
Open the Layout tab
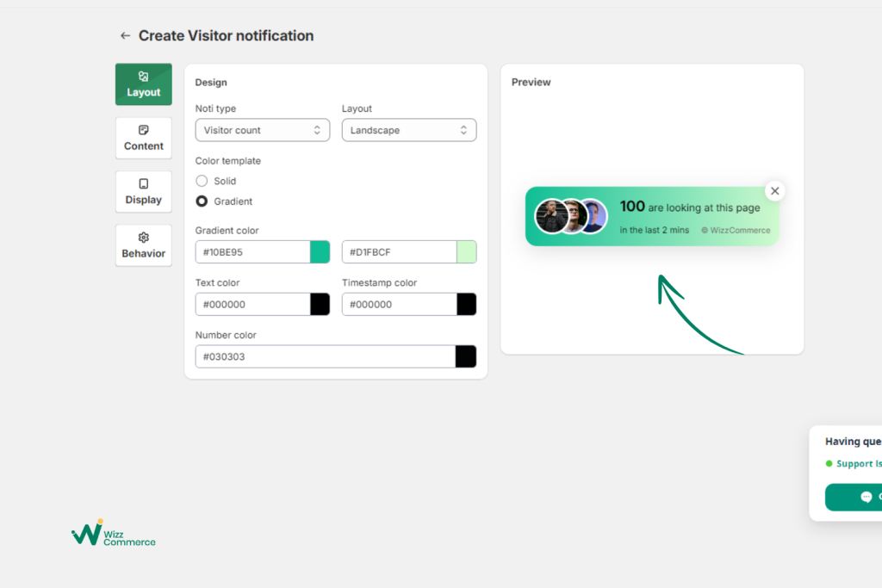144,84
